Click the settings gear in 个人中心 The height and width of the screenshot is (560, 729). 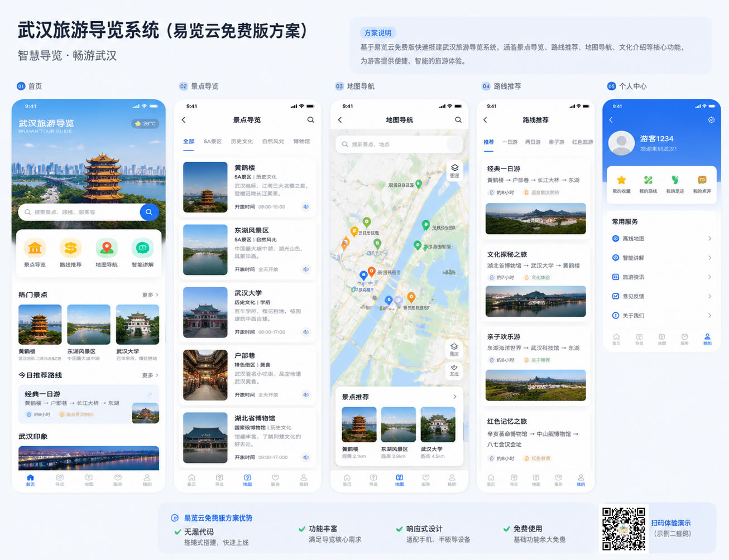(711, 120)
